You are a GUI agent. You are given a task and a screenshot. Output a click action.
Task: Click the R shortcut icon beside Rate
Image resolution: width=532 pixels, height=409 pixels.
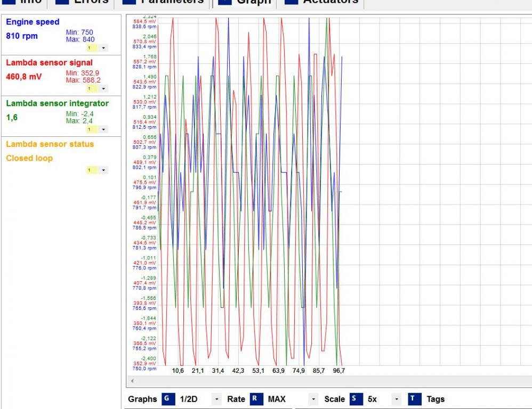(x=256, y=399)
